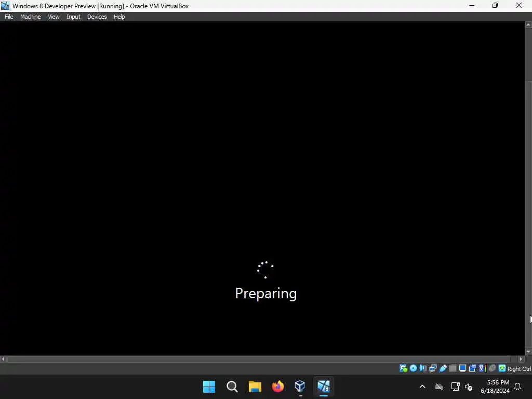Viewport: 532px width, 399px height.
Task: Expand the system tray hidden icons chevron
Action: coord(422,387)
